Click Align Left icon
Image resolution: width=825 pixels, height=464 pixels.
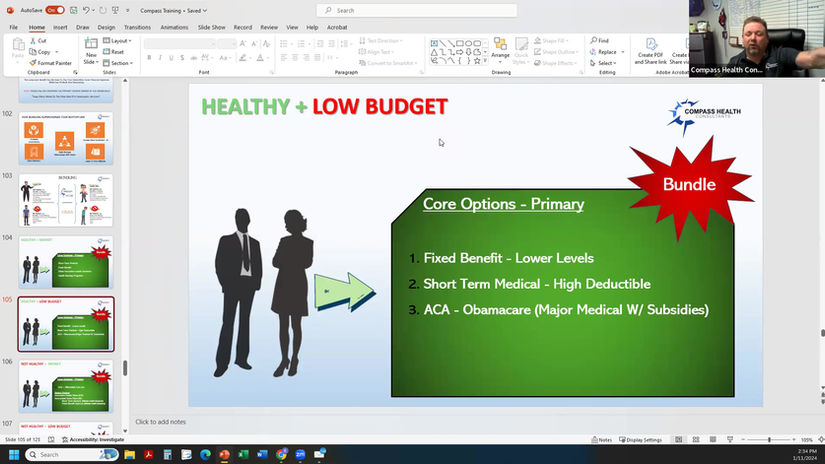pyautogui.click(x=284, y=57)
